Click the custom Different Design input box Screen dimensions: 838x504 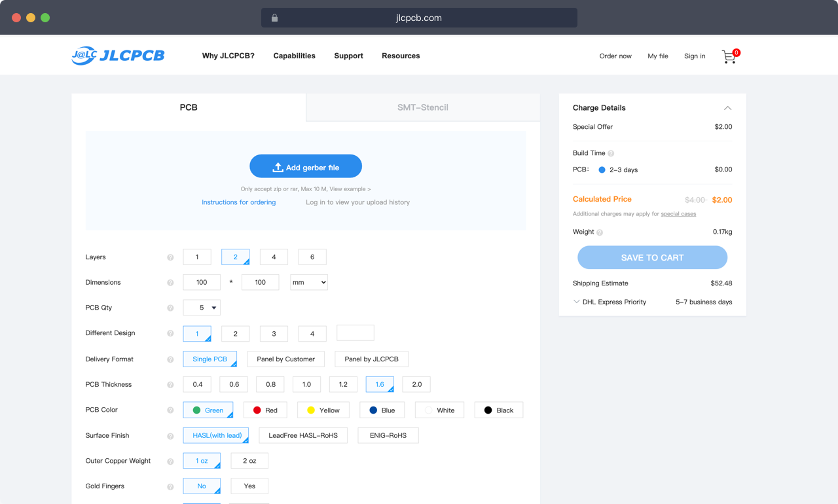tap(355, 333)
